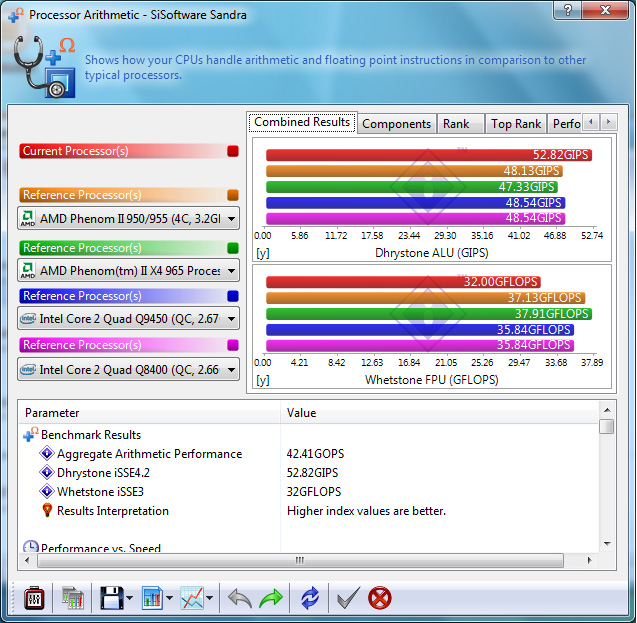Click the Results Interpretation lightbulb icon
Viewport: 637px width, 623px height.
(47, 510)
